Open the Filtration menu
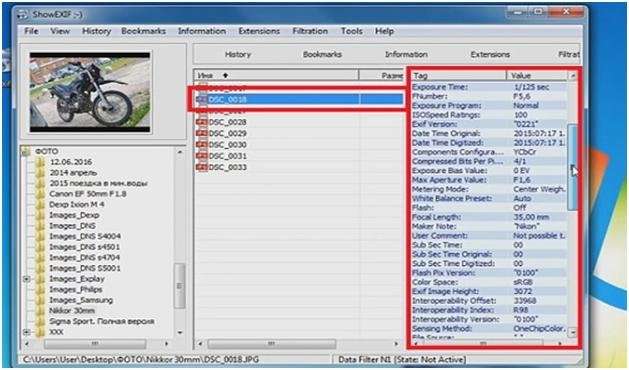Image resolution: width=629 pixels, height=370 pixels. tap(310, 31)
